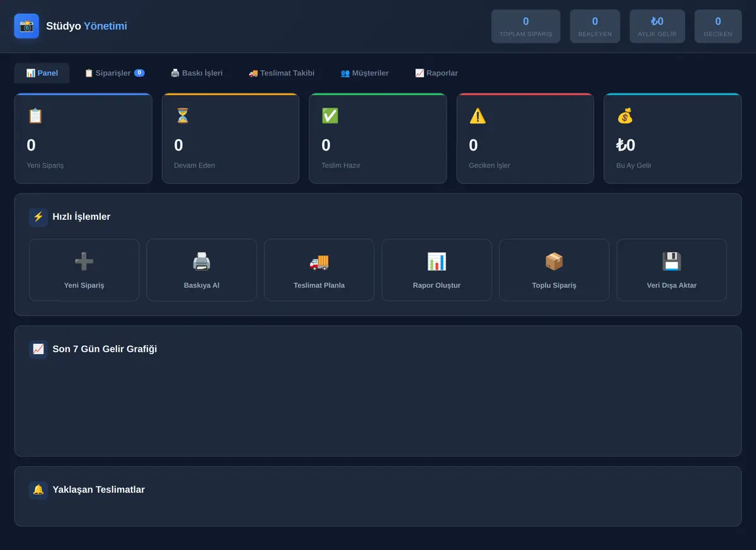The height and width of the screenshot is (550, 756).
Task: Go to the Teslimat Takibi tab
Action: [x=282, y=73]
